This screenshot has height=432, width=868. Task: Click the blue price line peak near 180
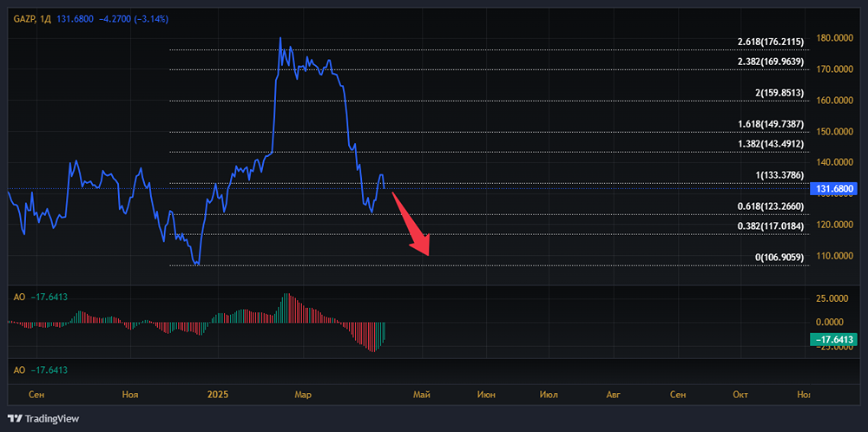pos(280,38)
